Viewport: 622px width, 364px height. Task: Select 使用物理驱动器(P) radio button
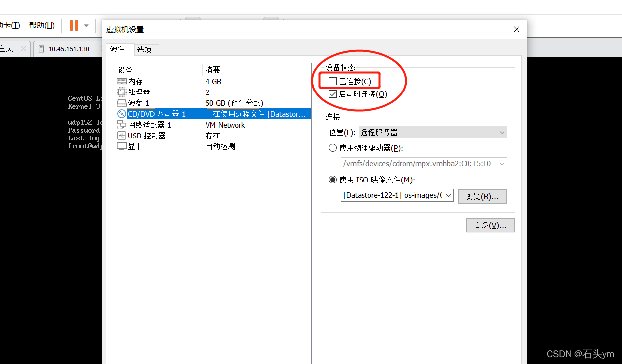[333, 148]
